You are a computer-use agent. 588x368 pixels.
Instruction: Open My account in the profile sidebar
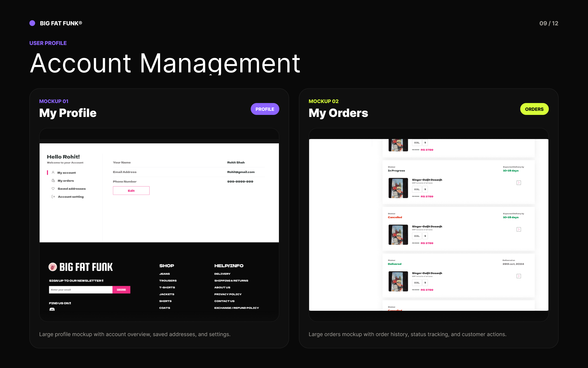67,173
